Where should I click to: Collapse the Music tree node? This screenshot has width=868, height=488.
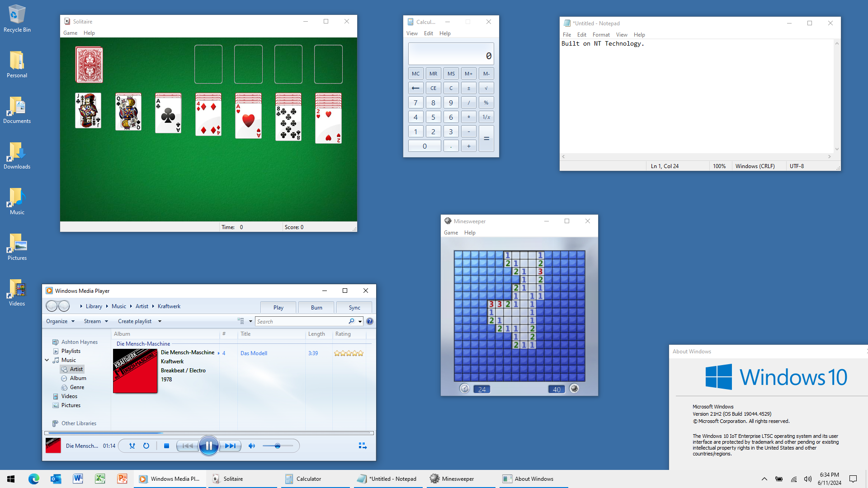47,360
